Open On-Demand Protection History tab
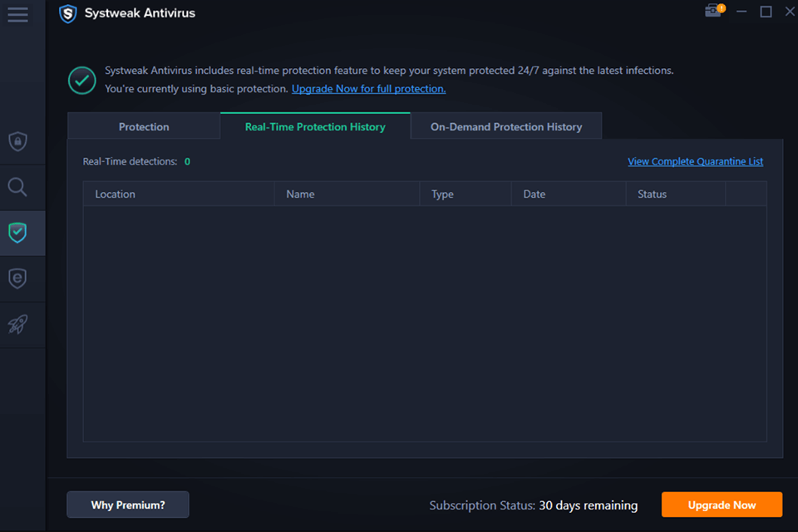Image resolution: width=798 pixels, height=532 pixels. [506, 126]
